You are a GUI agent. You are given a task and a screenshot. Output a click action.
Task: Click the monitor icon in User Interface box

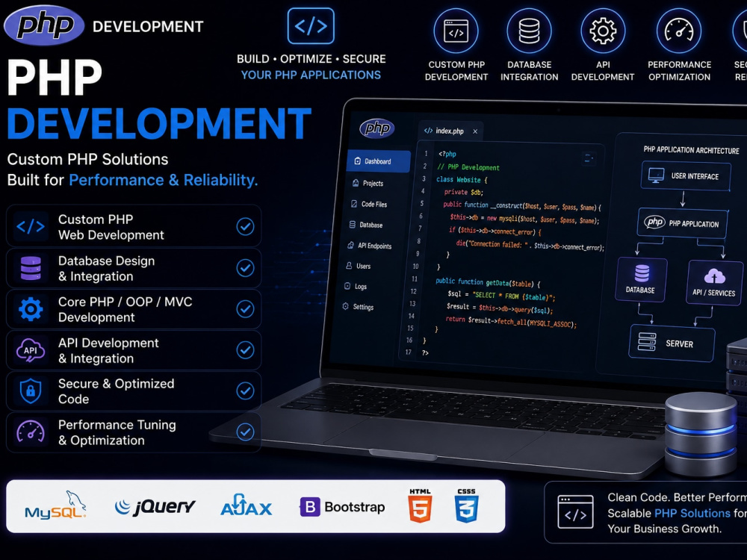click(656, 175)
